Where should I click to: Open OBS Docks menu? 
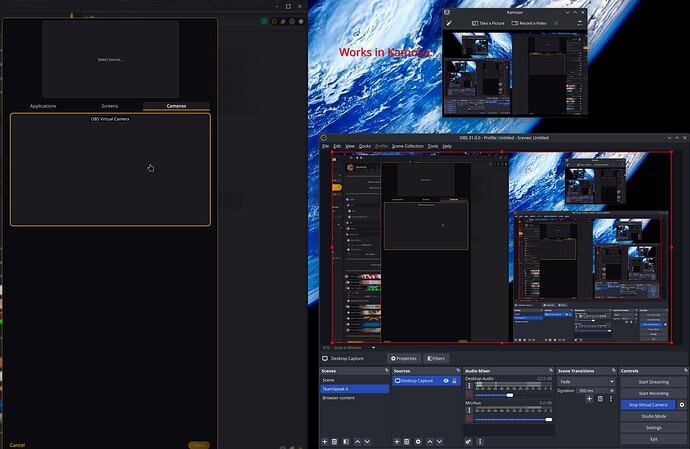point(365,146)
